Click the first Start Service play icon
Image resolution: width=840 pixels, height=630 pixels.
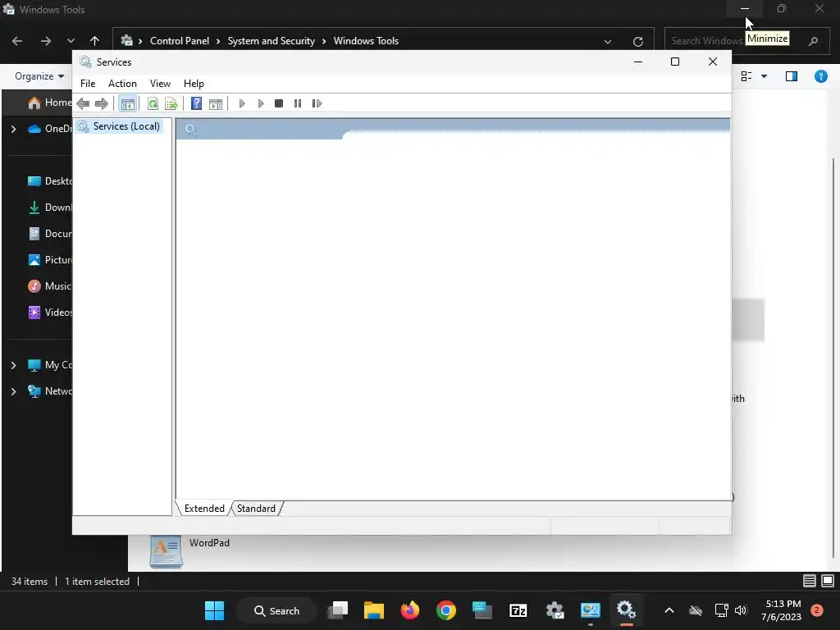click(x=242, y=103)
